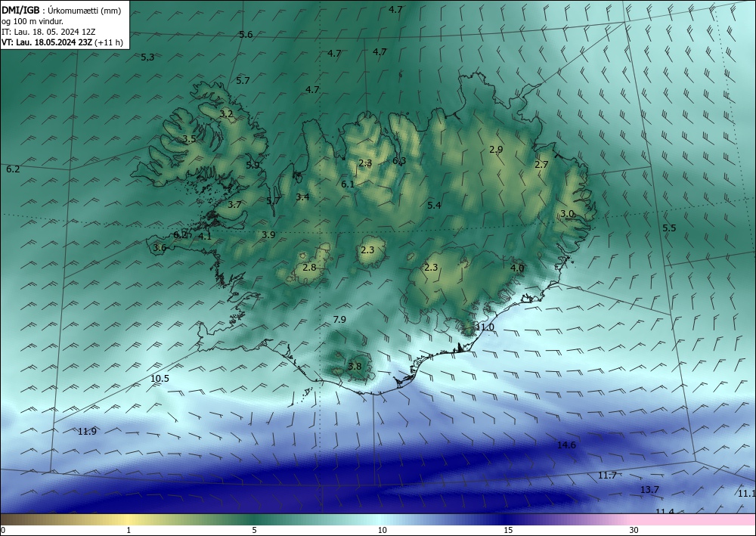Click the 3.6 value on the map
Image resolution: width=756 pixels, height=536 pixels.
tap(160, 248)
